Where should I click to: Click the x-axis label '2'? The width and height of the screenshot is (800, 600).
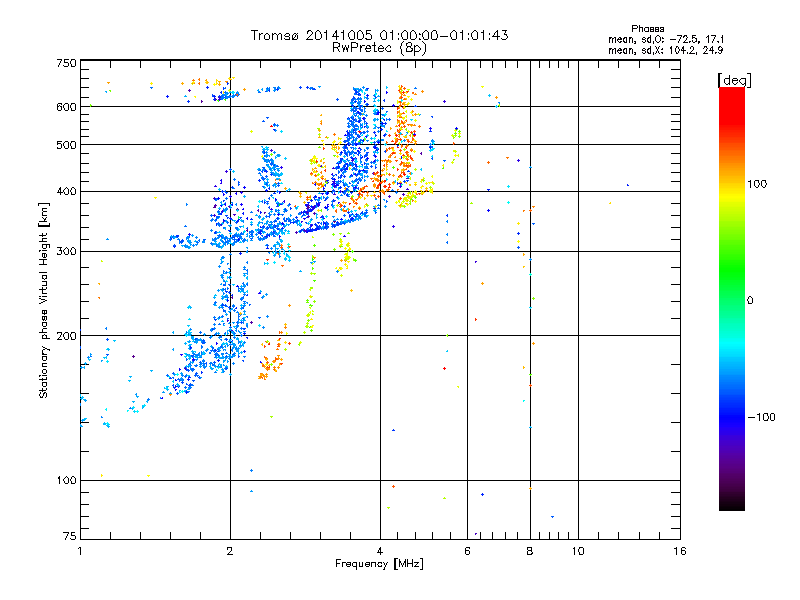[230, 551]
